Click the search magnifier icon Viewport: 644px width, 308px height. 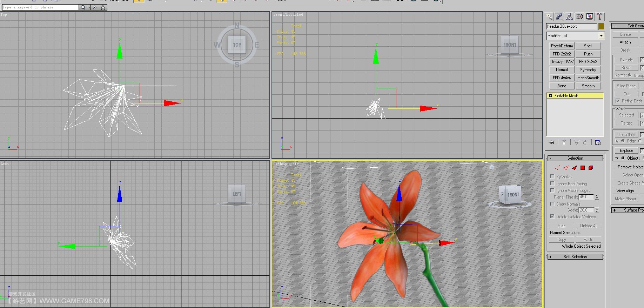[83, 7]
